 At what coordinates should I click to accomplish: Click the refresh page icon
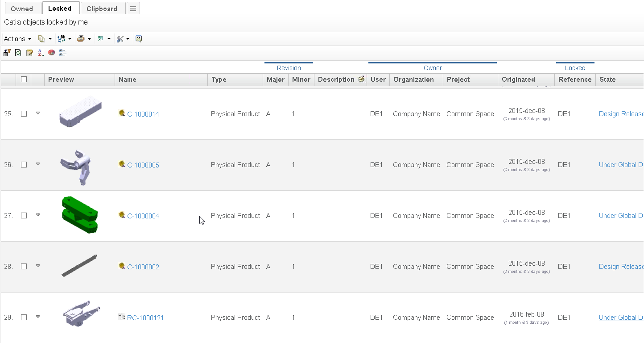(x=18, y=53)
